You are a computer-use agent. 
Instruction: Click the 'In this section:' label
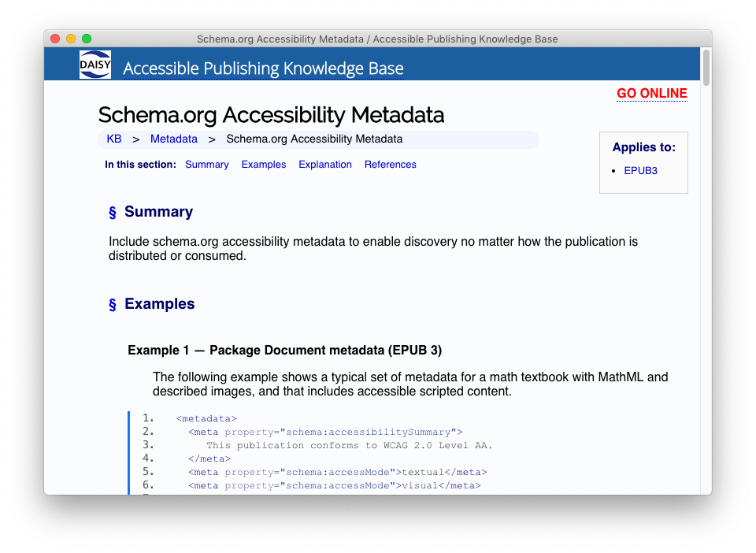(140, 165)
